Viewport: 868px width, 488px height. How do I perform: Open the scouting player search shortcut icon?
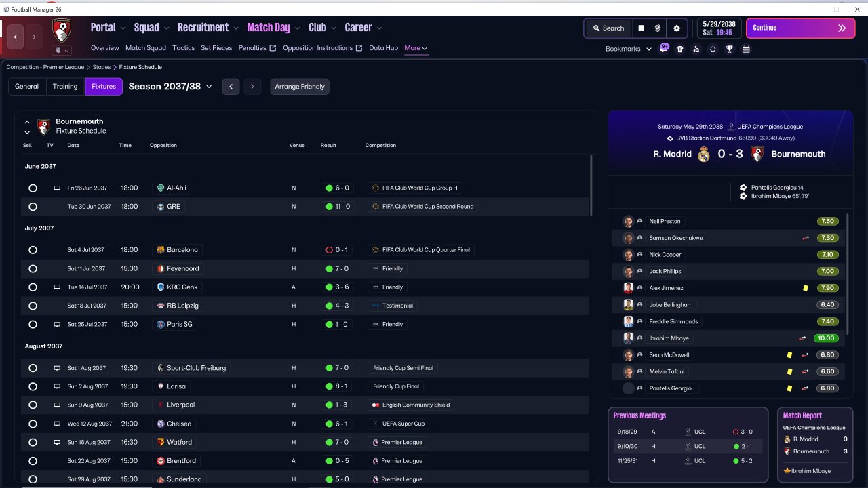[696, 49]
